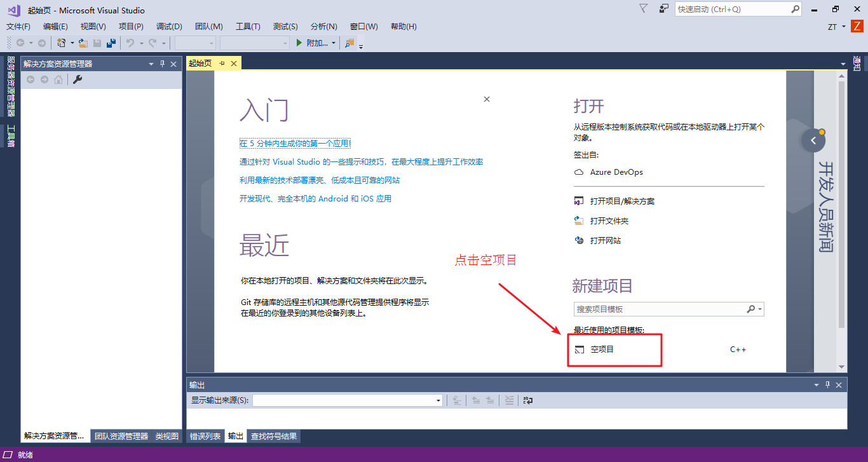868x462 pixels.
Task: Click the Open File folder toolbar icon
Action: [x=83, y=43]
